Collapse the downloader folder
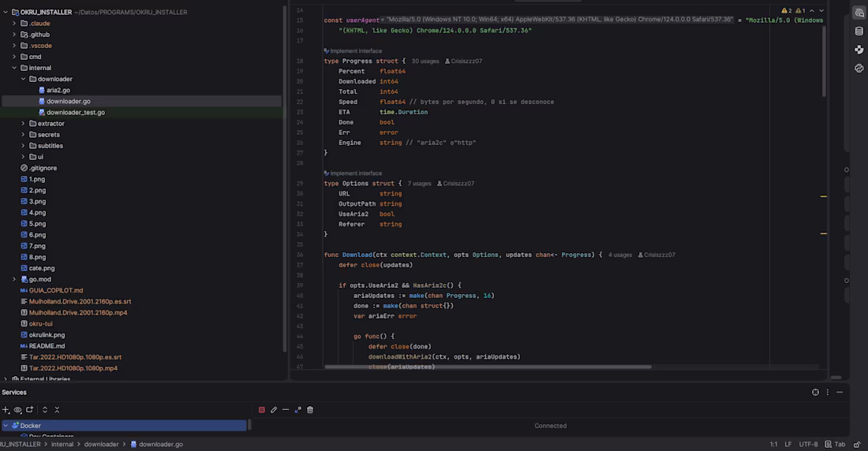This screenshot has height=451, width=868. [x=23, y=79]
